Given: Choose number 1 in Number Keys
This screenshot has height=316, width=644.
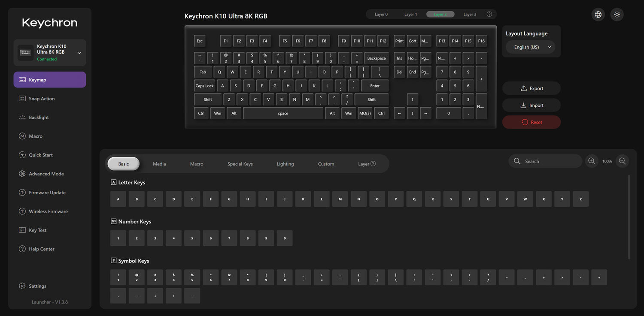Looking at the screenshot, I should [x=118, y=238].
